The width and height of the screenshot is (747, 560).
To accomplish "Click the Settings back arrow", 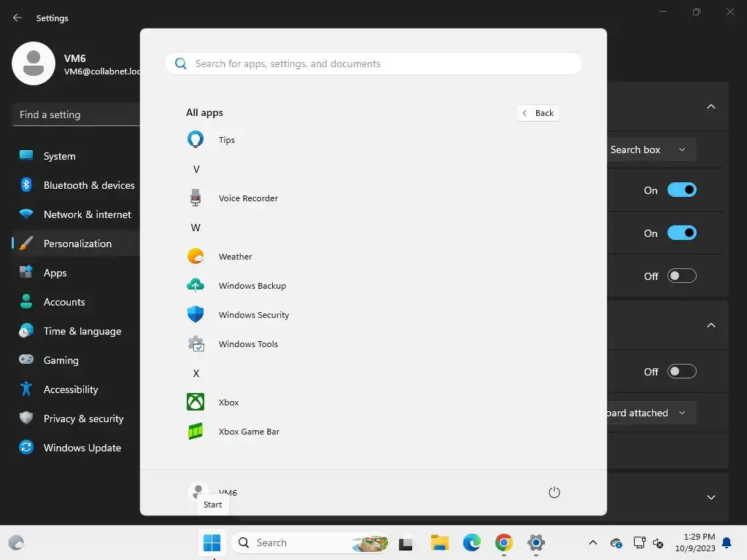I will [x=18, y=17].
